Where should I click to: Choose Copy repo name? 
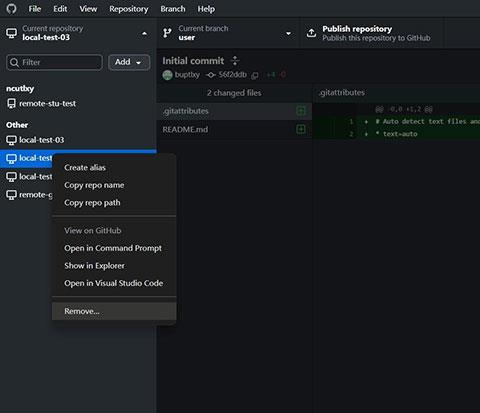click(x=114, y=185)
